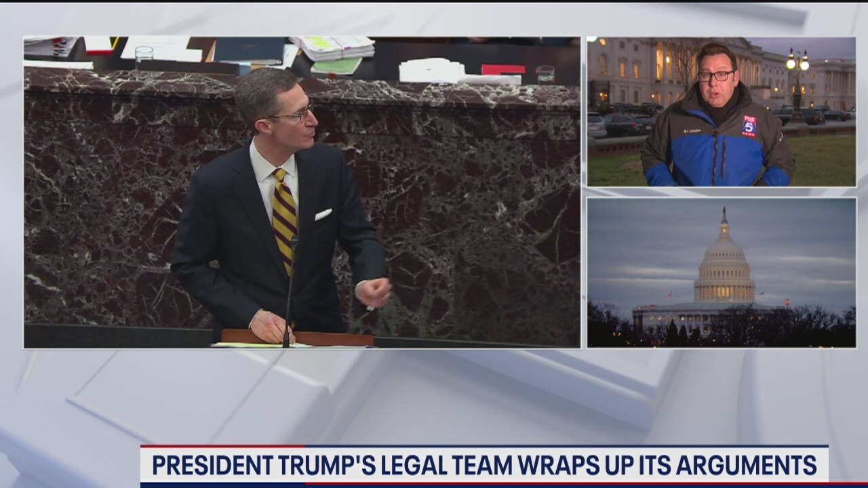Click the illuminated Capitol dome
Image resolution: width=868 pixels, height=488 pixels.
pyautogui.click(x=724, y=264)
